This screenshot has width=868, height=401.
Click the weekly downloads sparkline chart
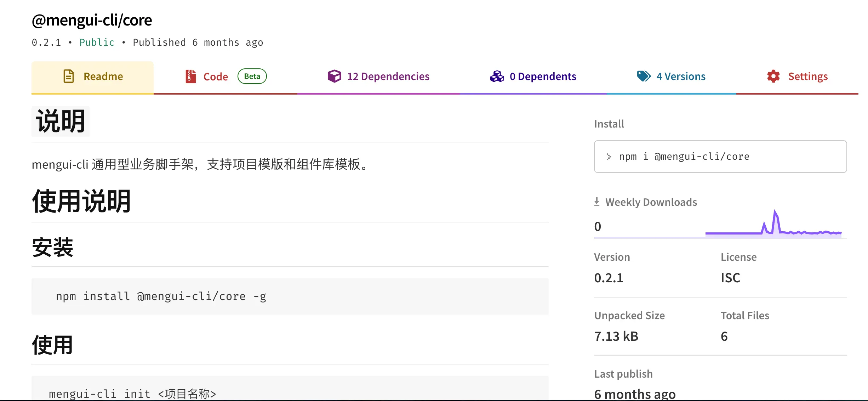click(773, 225)
